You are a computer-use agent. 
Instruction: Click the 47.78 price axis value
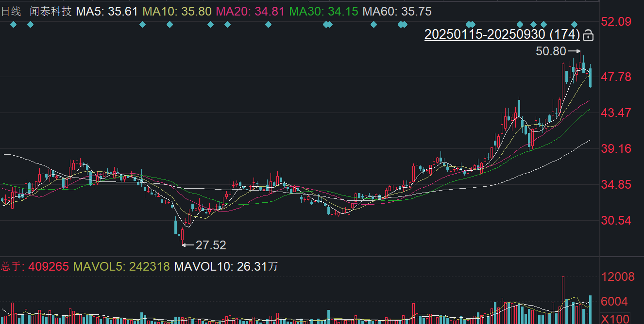(617, 77)
